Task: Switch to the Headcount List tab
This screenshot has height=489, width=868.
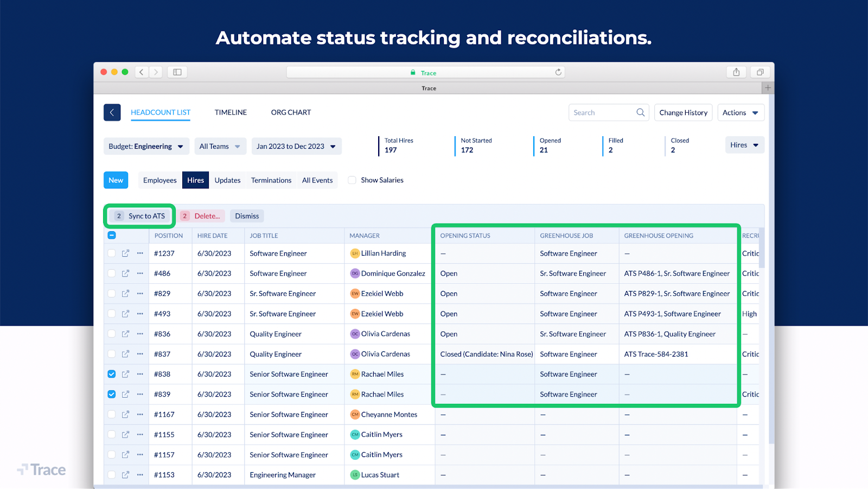Action: click(x=161, y=112)
